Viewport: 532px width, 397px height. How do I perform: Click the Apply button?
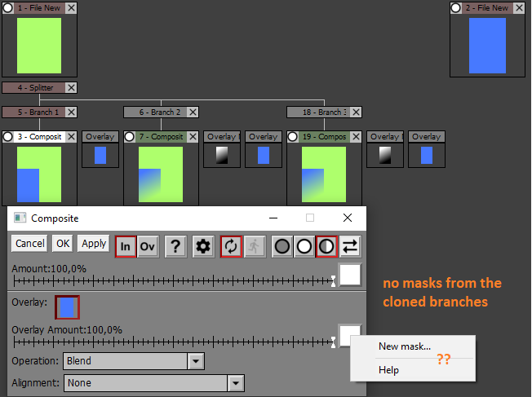[94, 244]
